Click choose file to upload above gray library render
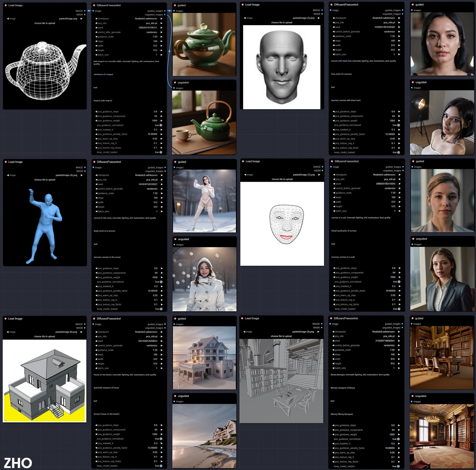The height and width of the screenshot is (470, 476). point(281,336)
